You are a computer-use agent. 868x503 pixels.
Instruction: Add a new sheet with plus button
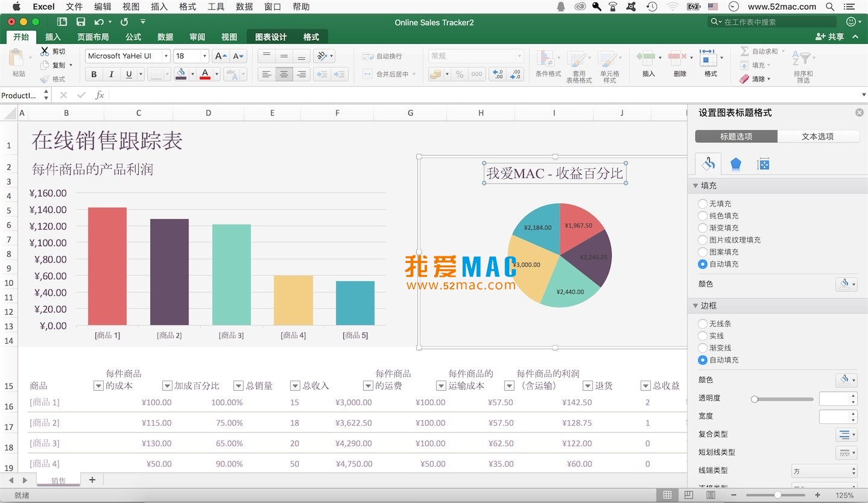[92, 480]
